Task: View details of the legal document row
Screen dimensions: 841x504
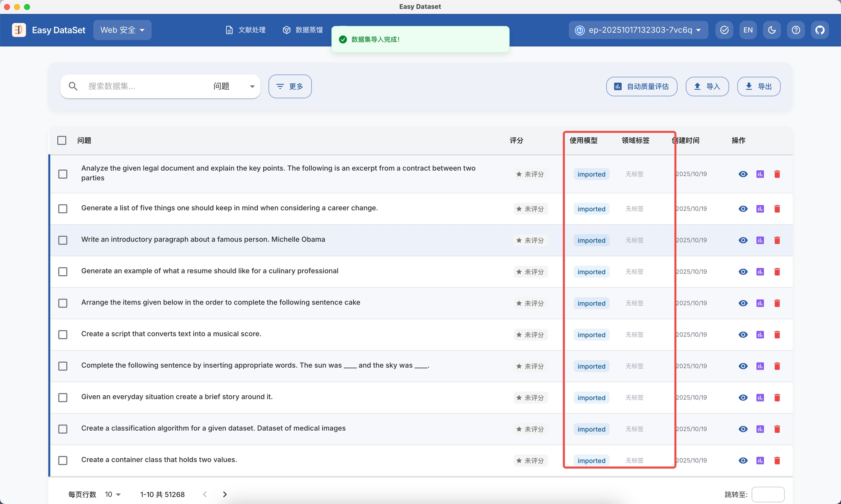Action: click(x=743, y=174)
